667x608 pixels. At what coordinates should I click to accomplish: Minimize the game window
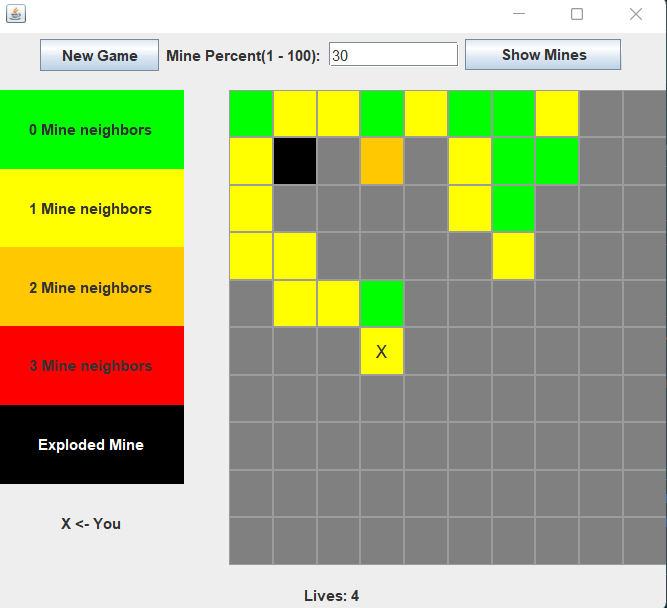(519, 14)
